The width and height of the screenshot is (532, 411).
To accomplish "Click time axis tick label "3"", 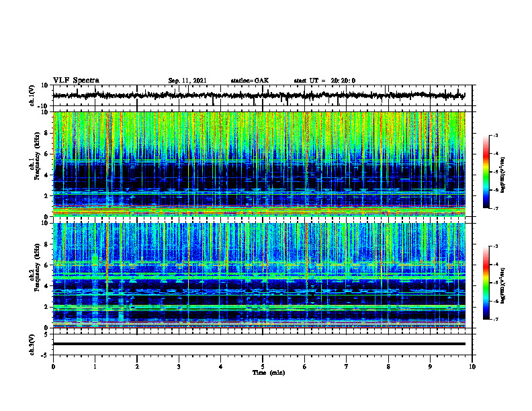I will point(179,367).
